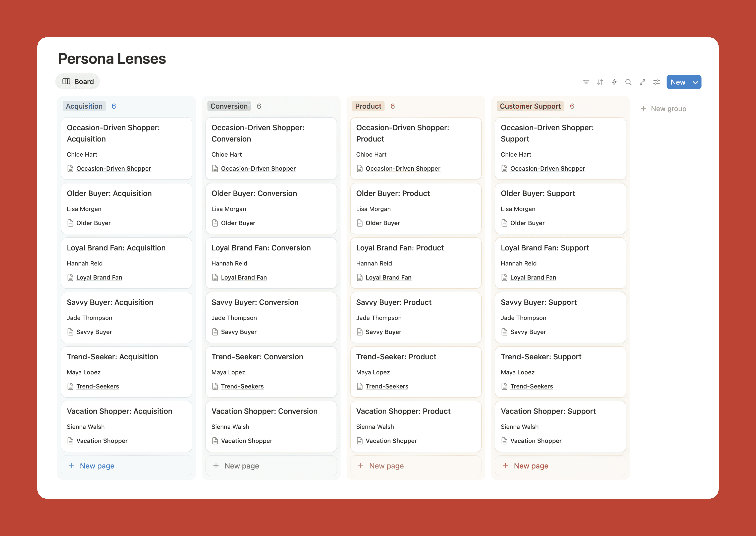Expand the New button dropdown arrow

tap(695, 83)
